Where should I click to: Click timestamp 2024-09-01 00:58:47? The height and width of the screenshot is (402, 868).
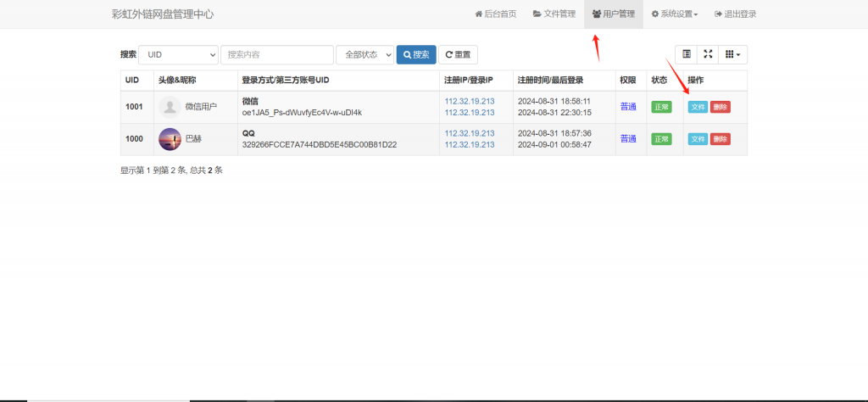[554, 144]
